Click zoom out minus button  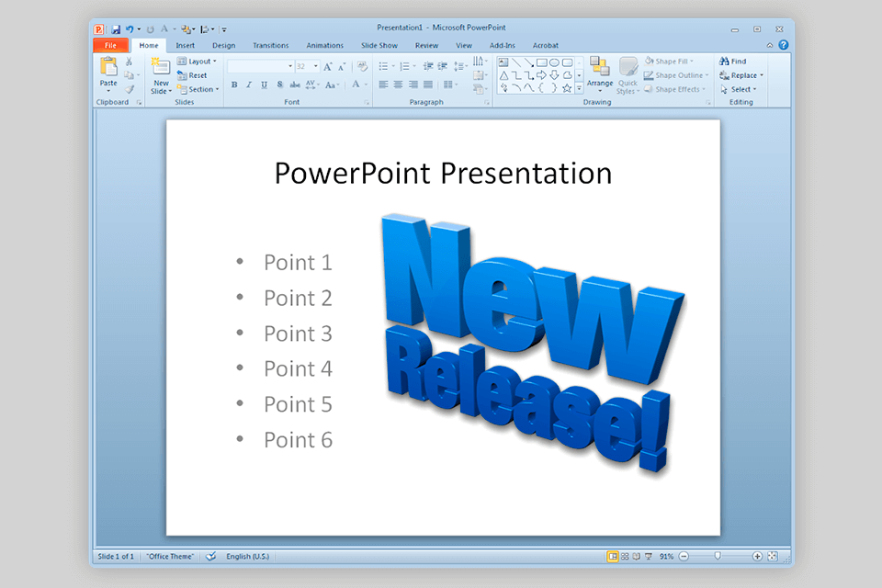(x=684, y=557)
